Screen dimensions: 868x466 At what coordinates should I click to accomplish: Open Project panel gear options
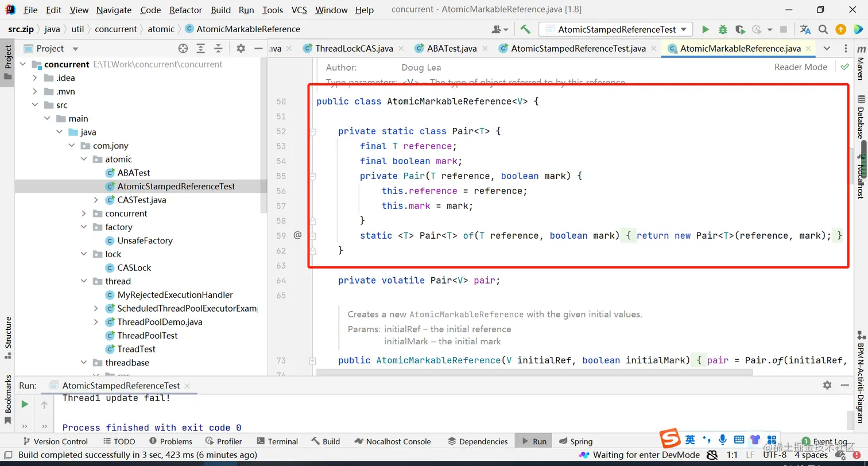coord(241,49)
